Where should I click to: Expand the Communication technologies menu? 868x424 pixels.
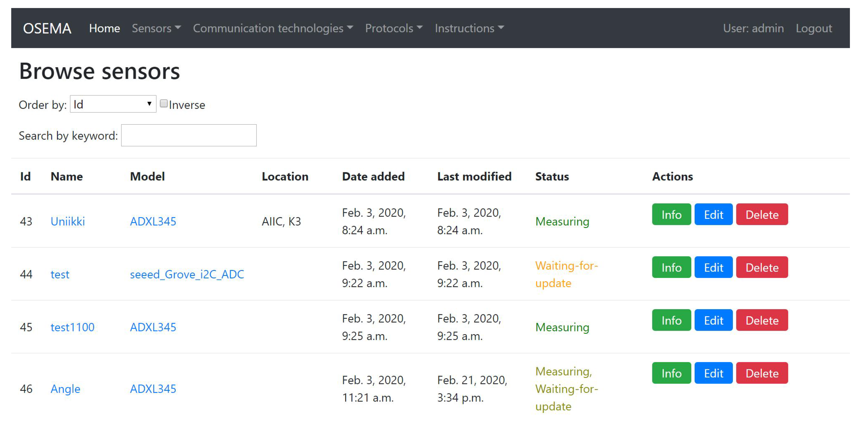click(x=273, y=28)
